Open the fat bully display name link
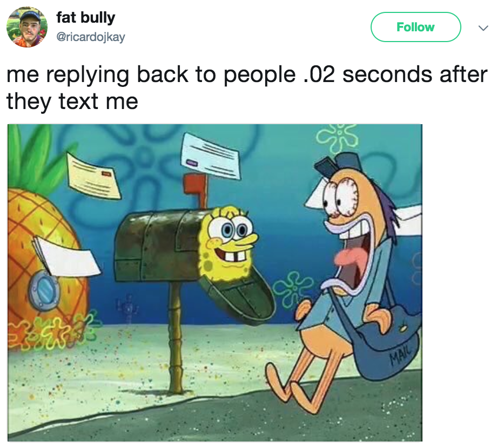This screenshot has width=497, height=448. coord(85,17)
